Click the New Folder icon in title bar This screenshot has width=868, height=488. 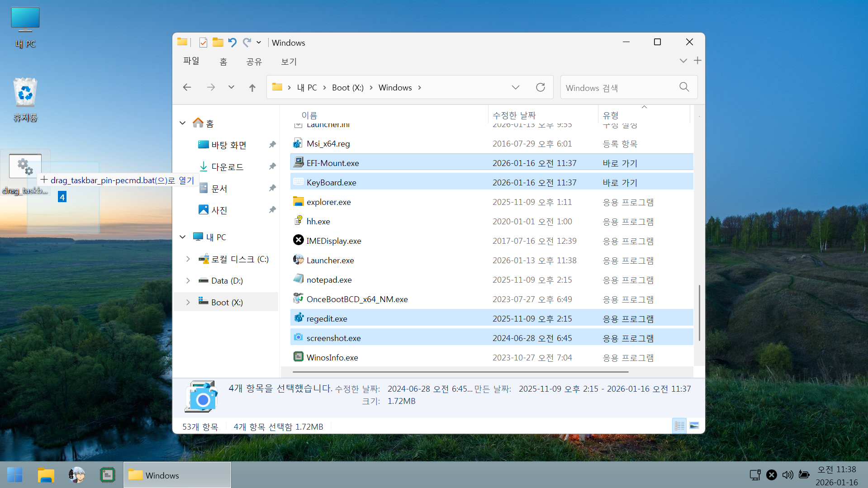(x=218, y=43)
